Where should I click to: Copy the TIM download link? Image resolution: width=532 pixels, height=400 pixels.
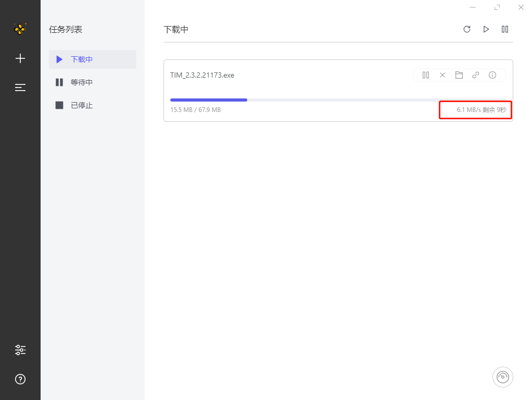click(476, 75)
